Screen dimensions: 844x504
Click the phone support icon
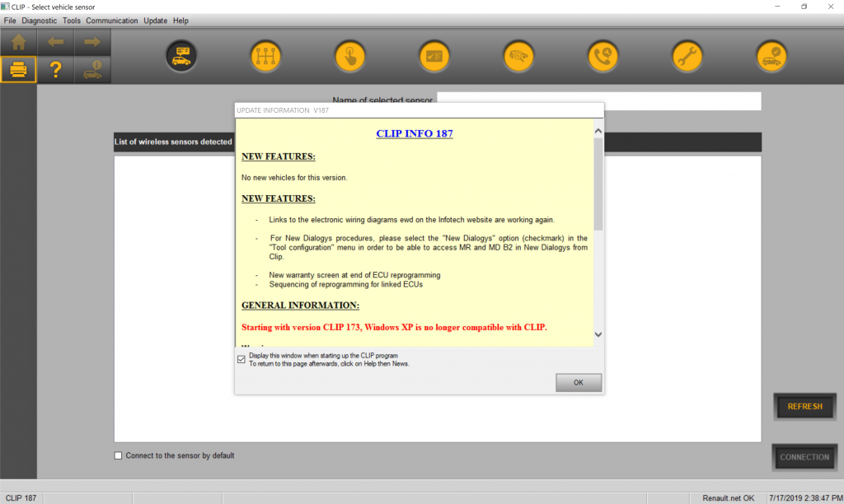pos(603,56)
